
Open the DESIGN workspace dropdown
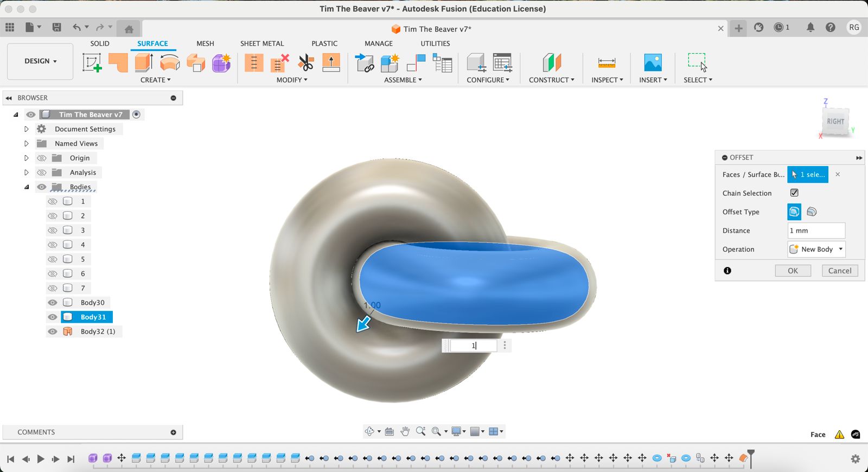40,61
